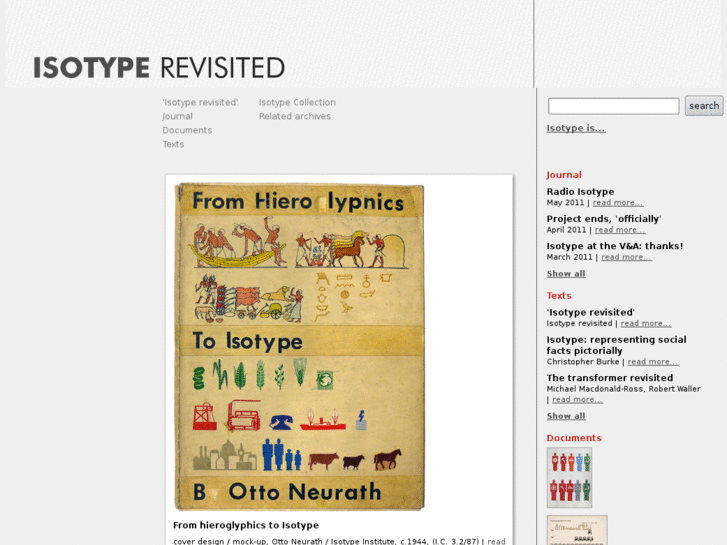Click the Isotype Revisited site logo
The image size is (727, 545).
(159, 67)
